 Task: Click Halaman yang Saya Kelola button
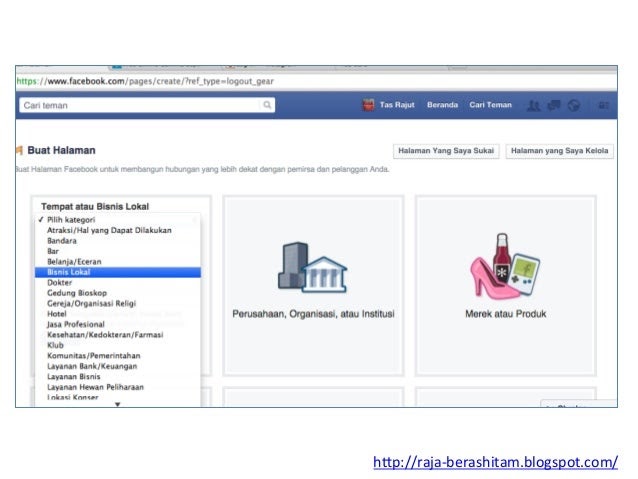559,151
